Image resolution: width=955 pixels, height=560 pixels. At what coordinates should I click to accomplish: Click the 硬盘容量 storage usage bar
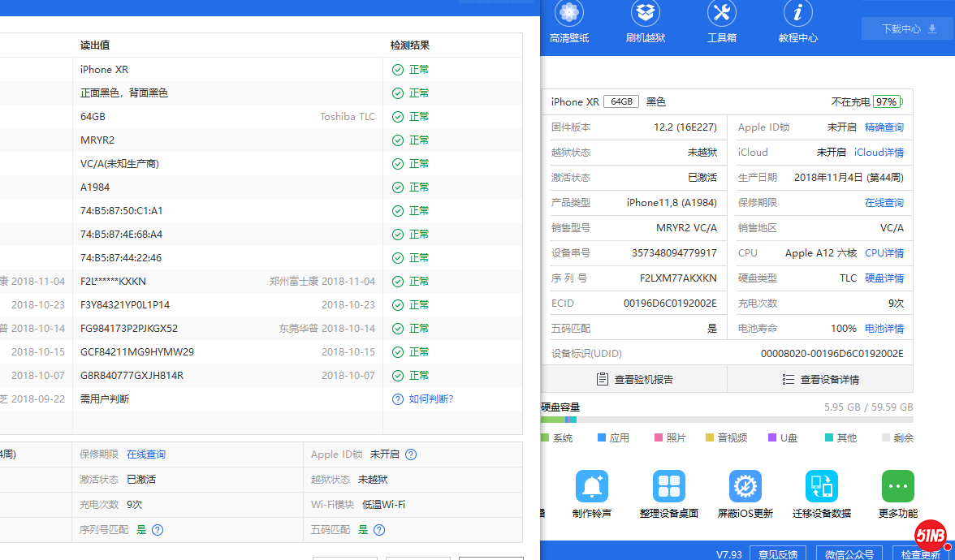(726, 420)
